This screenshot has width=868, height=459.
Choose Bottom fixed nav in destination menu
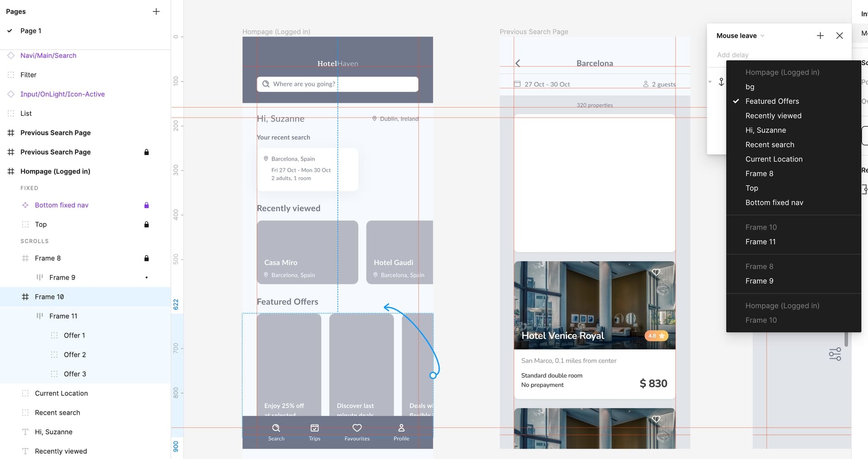point(793,203)
